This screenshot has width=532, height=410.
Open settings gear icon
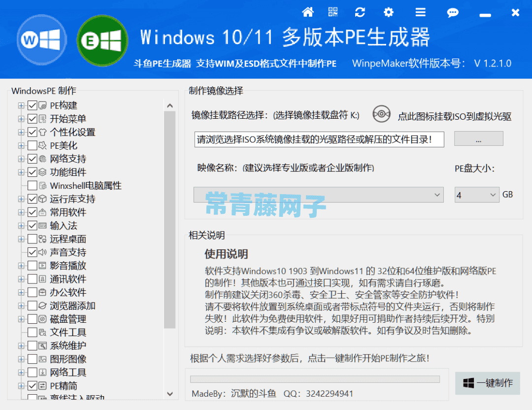click(x=389, y=12)
